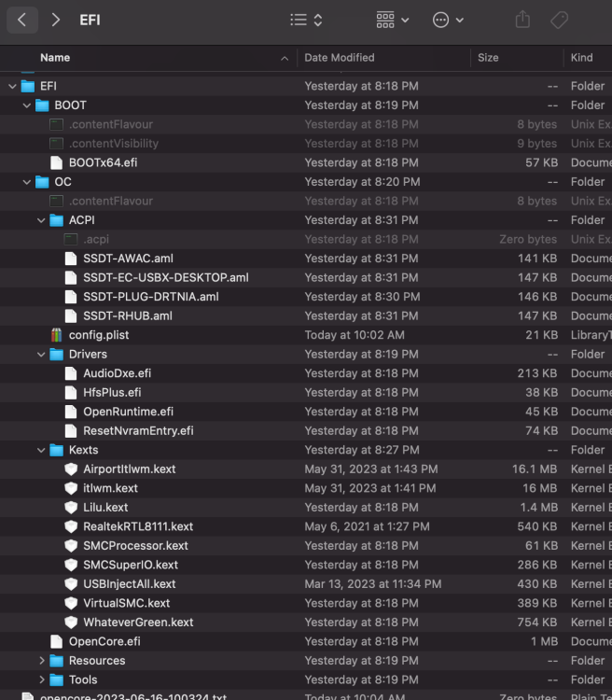Expand the Resources folder

(41, 661)
